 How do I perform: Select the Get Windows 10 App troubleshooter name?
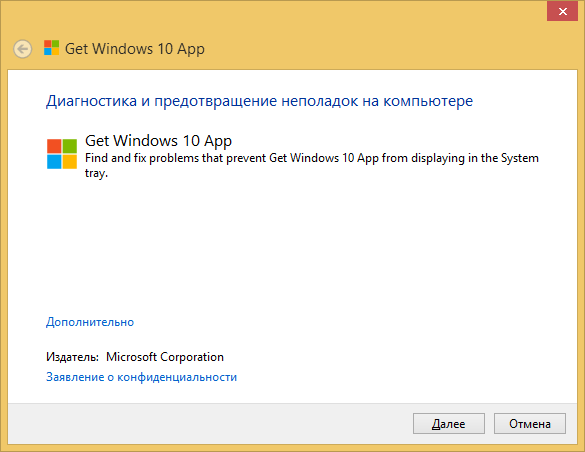[159, 141]
